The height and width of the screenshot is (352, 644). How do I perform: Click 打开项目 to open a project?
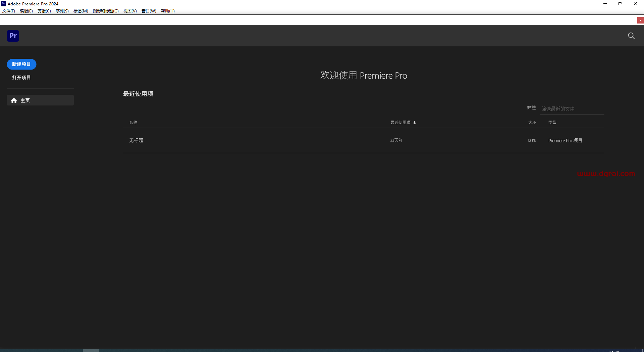pos(21,78)
